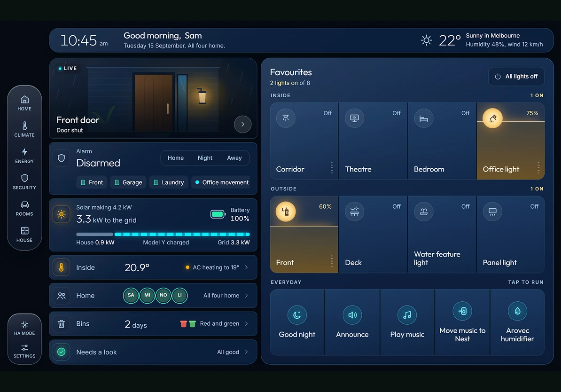Toggle the Front outside light tile
The height and width of the screenshot is (392, 561).
coord(304,235)
